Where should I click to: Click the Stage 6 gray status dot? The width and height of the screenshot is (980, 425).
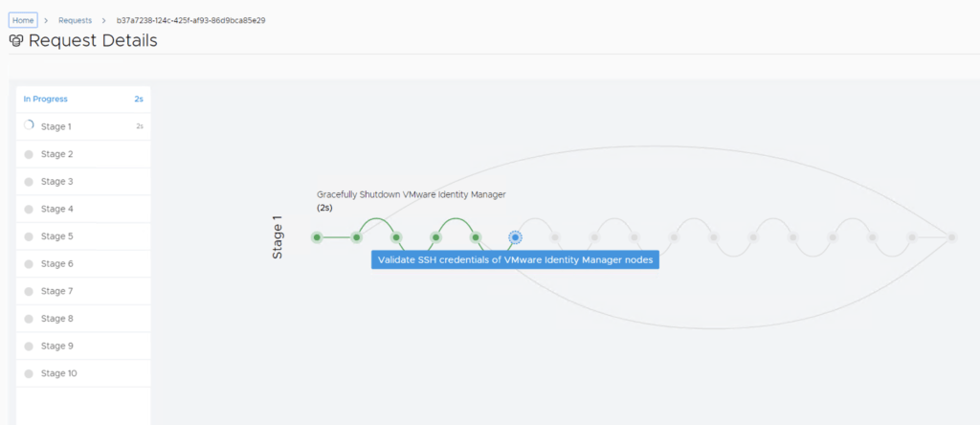[x=29, y=264]
